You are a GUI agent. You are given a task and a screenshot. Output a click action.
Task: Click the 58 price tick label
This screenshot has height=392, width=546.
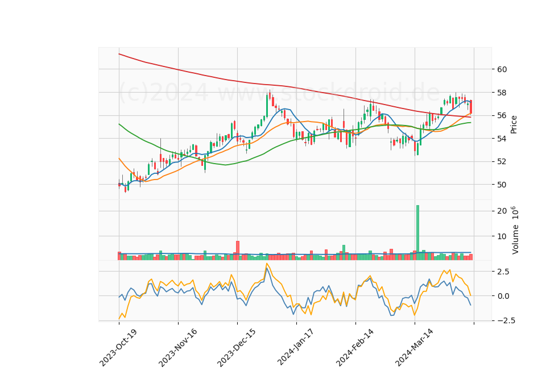[x=502, y=93]
